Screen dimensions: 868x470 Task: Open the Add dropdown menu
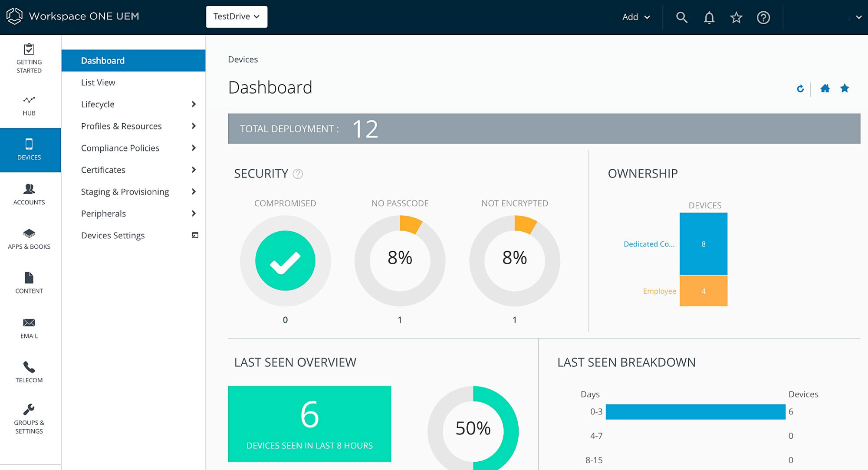point(636,17)
